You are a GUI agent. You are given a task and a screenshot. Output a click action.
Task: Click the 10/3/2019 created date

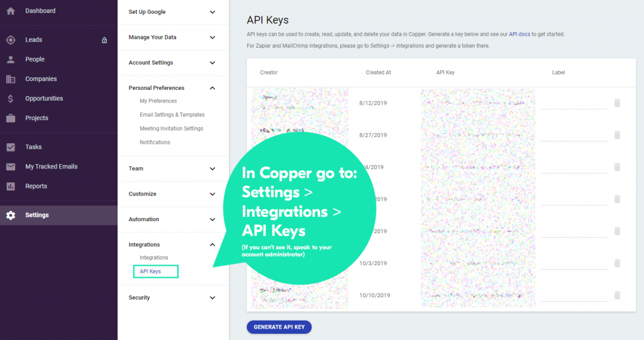click(373, 263)
